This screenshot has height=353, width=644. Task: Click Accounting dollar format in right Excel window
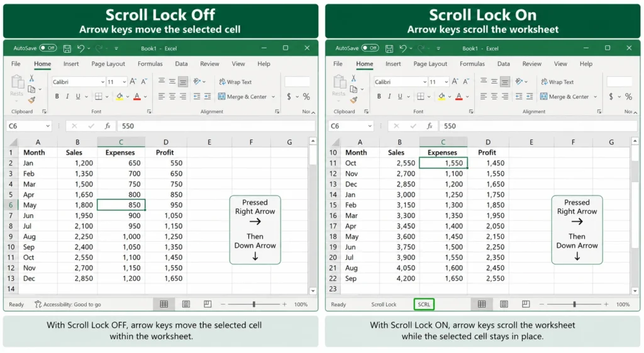click(611, 96)
